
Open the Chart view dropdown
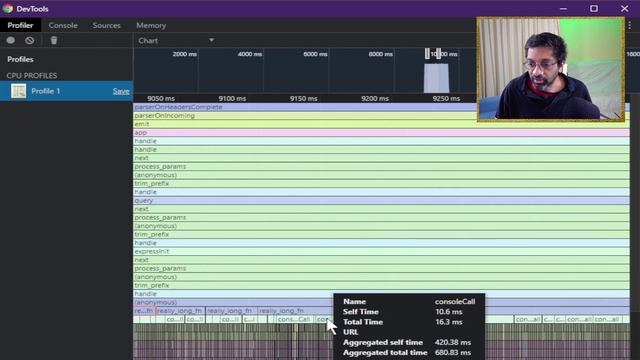[x=176, y=40]
